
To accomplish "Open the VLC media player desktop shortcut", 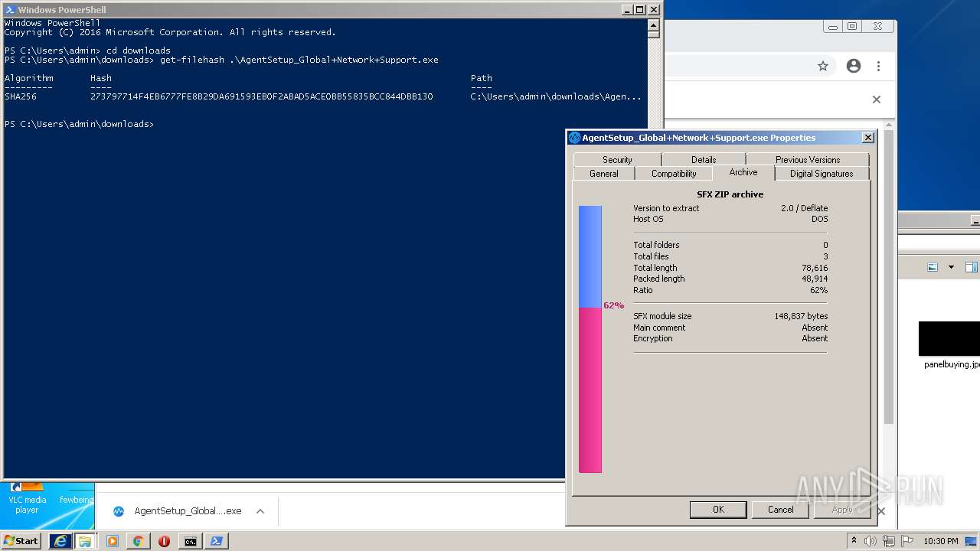I will click(27, 497).
